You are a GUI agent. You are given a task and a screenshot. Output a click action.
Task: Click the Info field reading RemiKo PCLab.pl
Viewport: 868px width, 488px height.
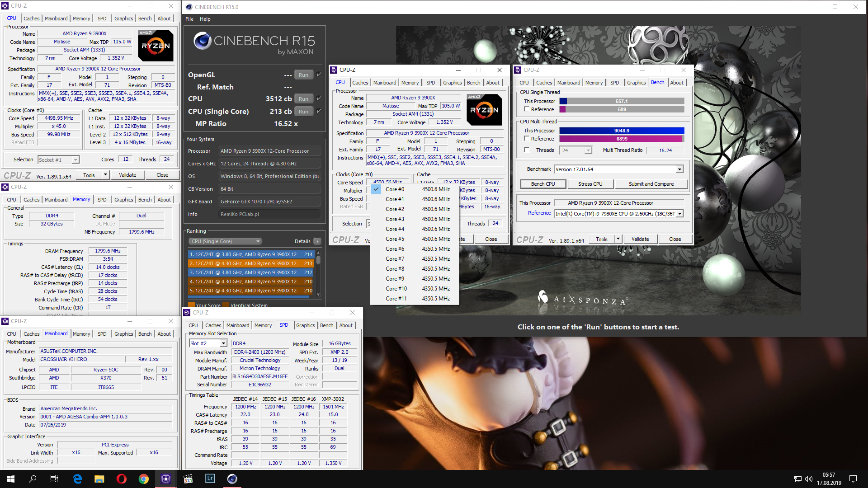point(269,214)
